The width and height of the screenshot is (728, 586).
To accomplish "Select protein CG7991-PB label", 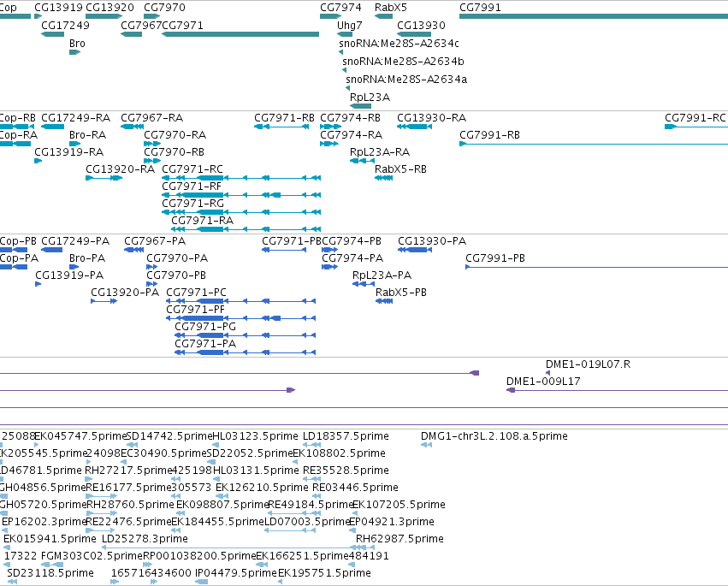I will click(x=495, y=258).
